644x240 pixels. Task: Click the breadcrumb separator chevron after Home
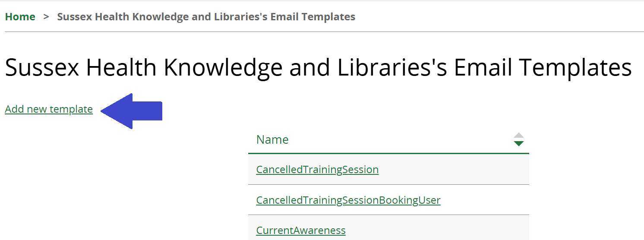pyautogui.click(x=46, y=17)
